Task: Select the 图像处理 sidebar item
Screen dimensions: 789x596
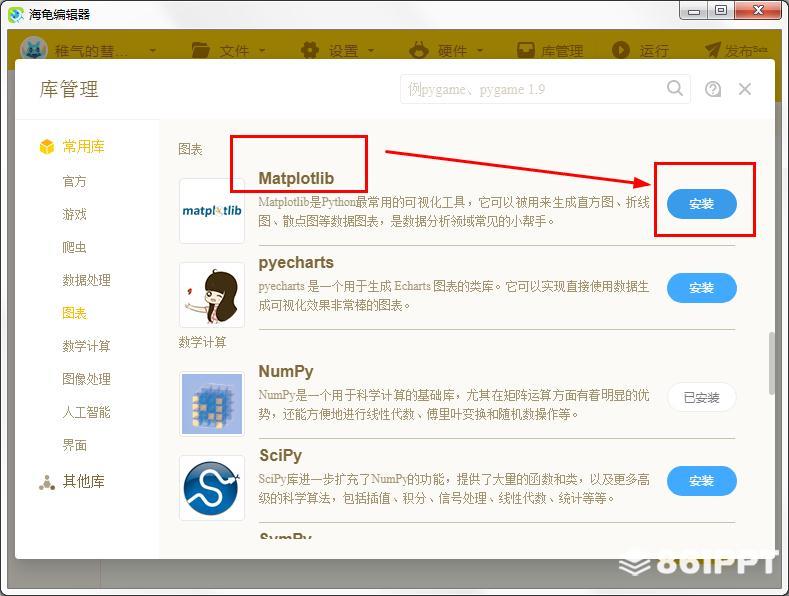Action: pyautogui.click(x=86, y=379)
